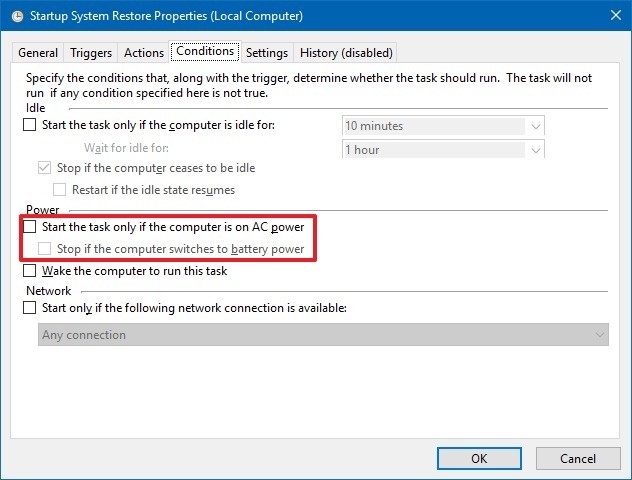This screenshot has height=480, width=632.
Task: Enable start only on AC power
Action: (x=29, y=226)
